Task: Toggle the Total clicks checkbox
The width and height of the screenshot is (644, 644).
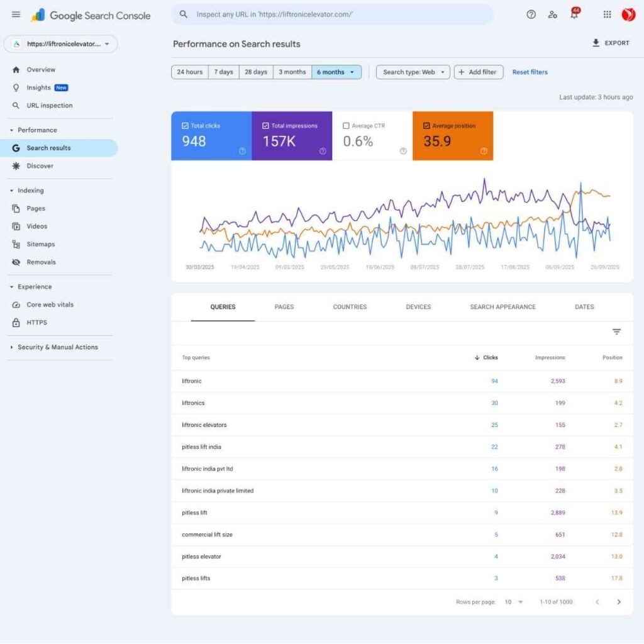Action: pos(185,126)
